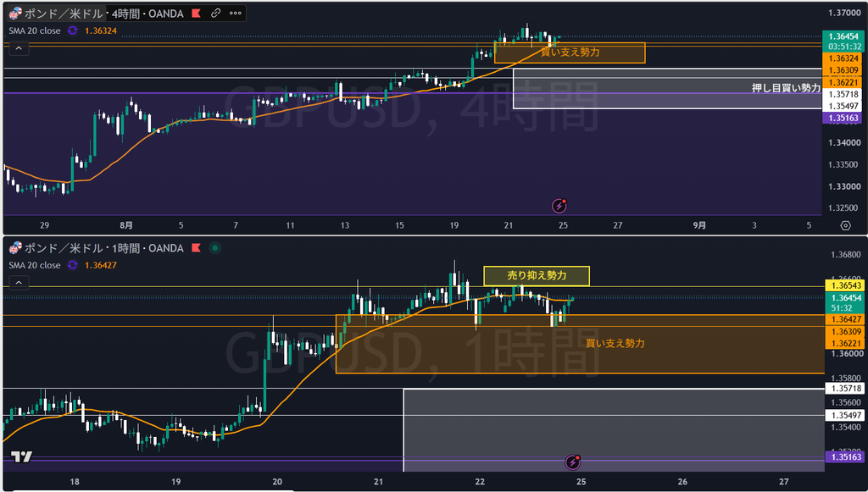This screenshot has height=492, width=868.
Task: Click the lightning event marker on the 1時間 chart
Action: pyautogui.click(x=572, y=462)
